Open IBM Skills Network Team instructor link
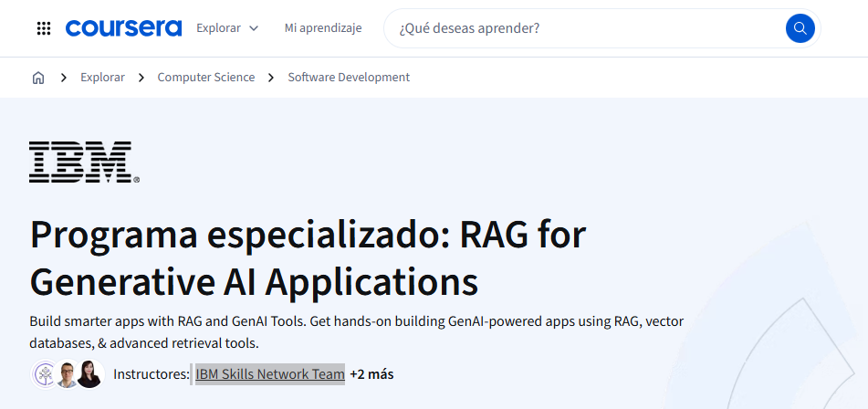868x409 pixels. 270,374
